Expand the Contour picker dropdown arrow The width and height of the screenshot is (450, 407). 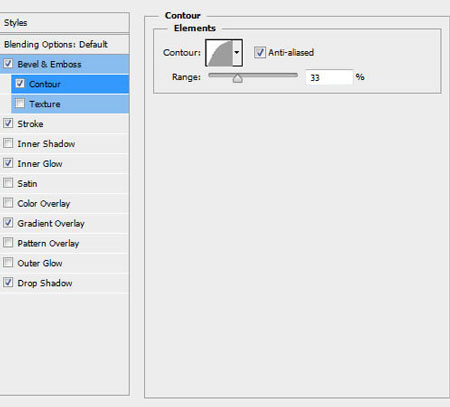(237, 53)
